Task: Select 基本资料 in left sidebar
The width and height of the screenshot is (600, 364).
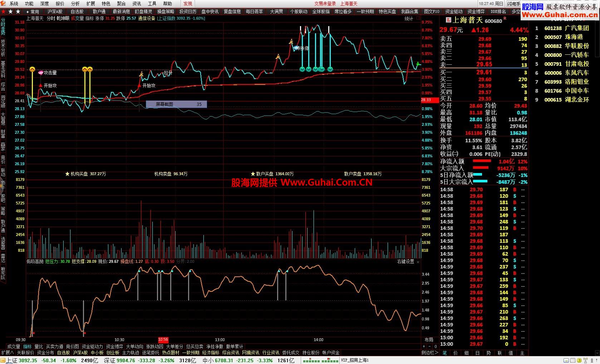Action: click(x=3, y=69)
